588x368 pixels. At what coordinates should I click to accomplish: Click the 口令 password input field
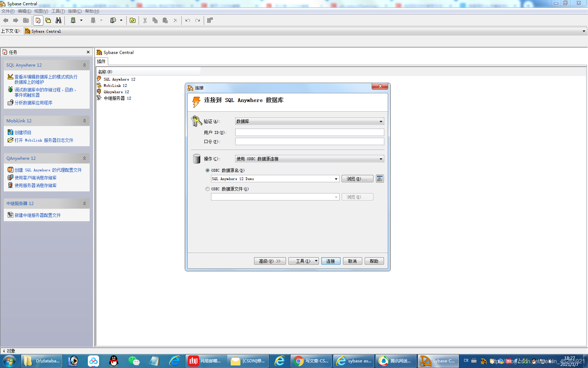309,142
